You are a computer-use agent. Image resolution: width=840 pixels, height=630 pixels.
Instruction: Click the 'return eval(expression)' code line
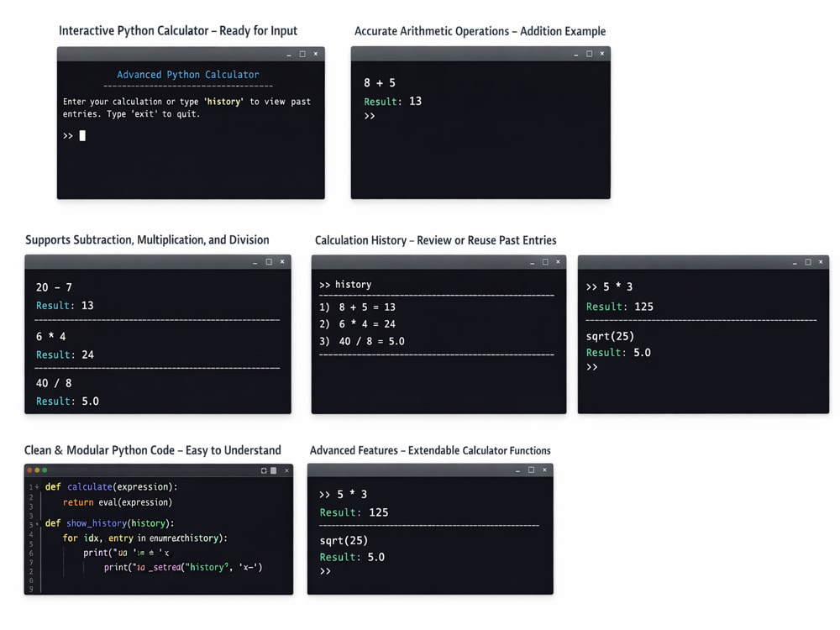(118, 502)
